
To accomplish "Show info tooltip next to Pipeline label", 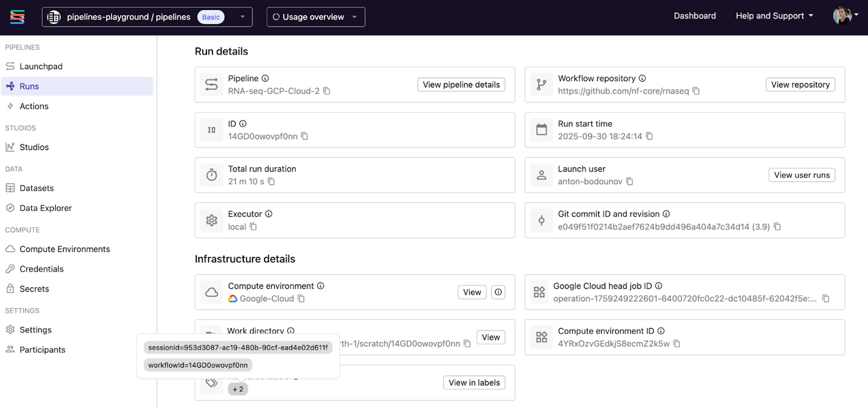I will [265, 78].
